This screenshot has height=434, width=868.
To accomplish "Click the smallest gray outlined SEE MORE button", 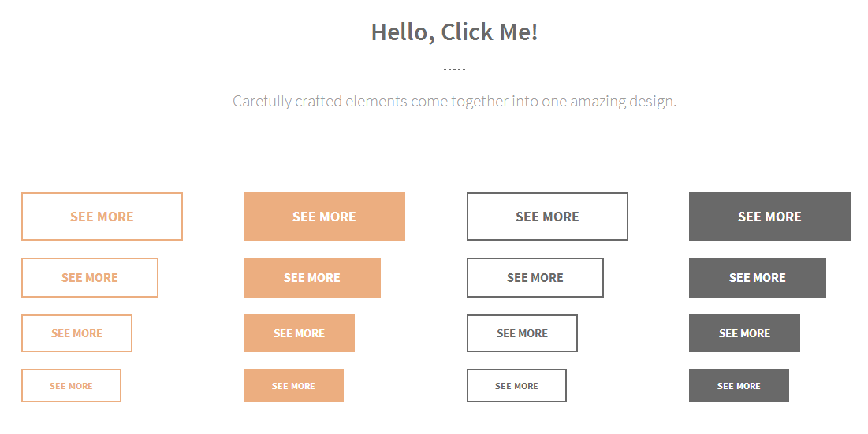I will click(516, 386).
